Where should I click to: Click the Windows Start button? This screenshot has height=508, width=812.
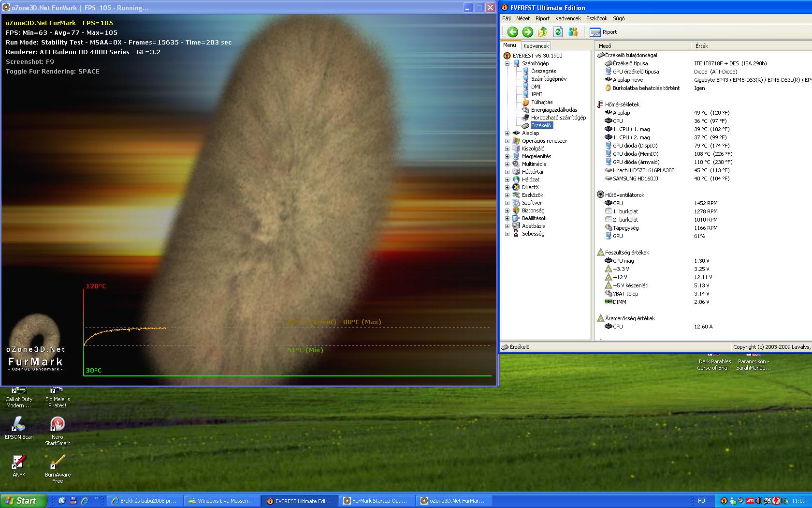point(24,501)
